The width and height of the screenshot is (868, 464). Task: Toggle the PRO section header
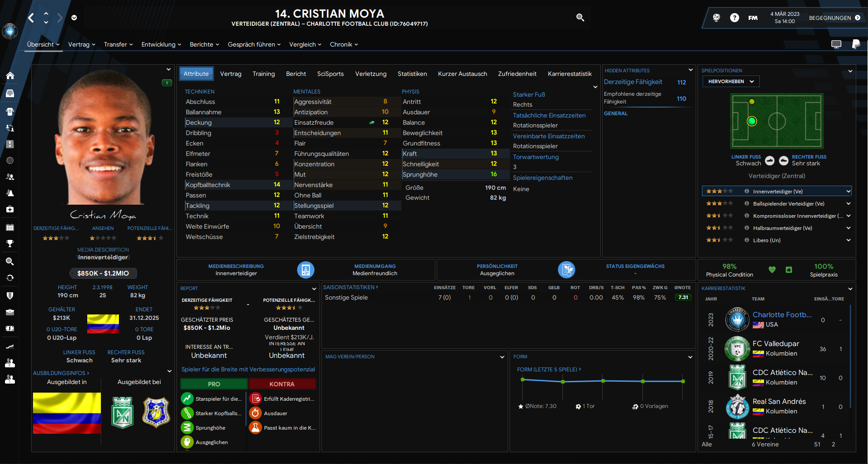pyautogui.click(x=214, y=384)
